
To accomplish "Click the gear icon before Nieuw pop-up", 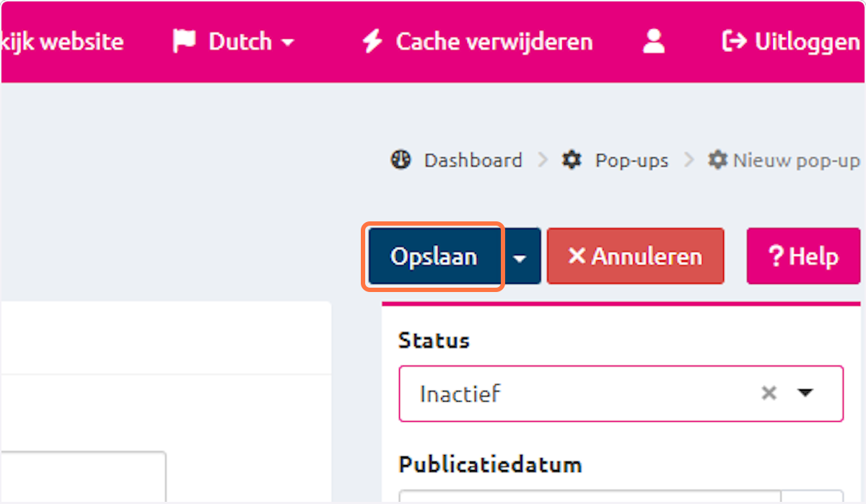I will click(x=717, y=159).
